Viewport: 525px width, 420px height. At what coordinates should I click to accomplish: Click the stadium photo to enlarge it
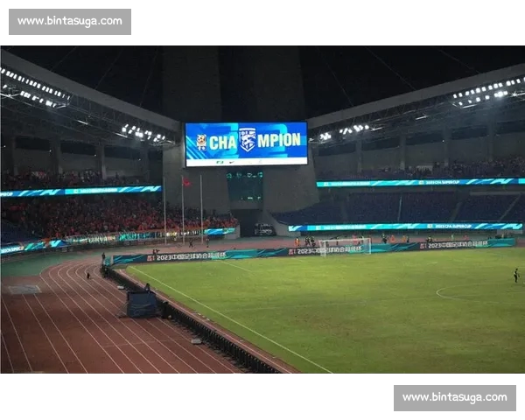(262, 209)
